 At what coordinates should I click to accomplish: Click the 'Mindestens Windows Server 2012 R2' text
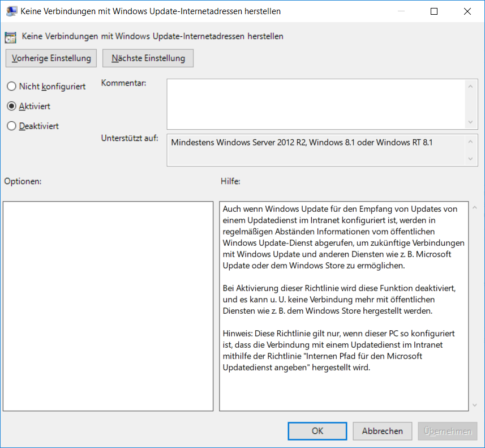[302, 142]
